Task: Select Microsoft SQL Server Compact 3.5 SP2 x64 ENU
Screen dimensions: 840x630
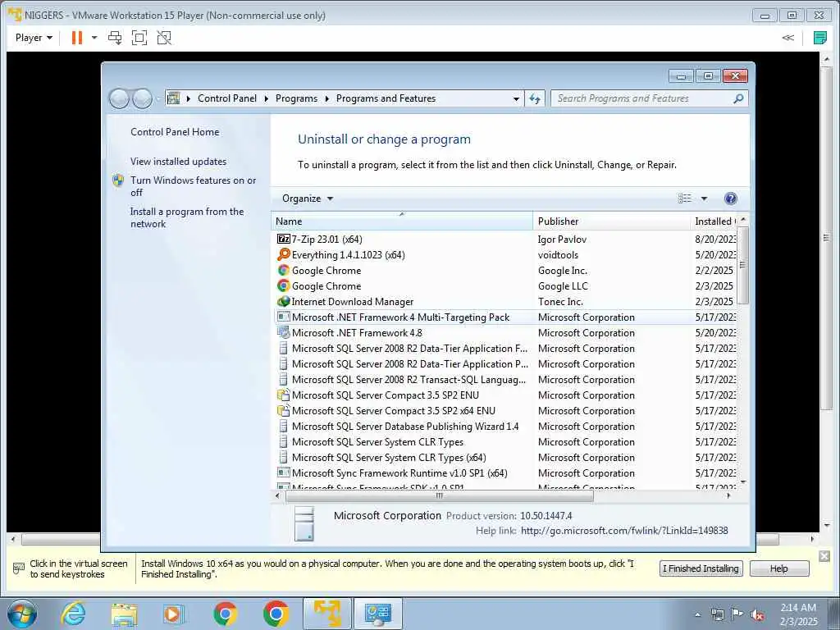Action: pyautogui.click(x=505, y=410)
